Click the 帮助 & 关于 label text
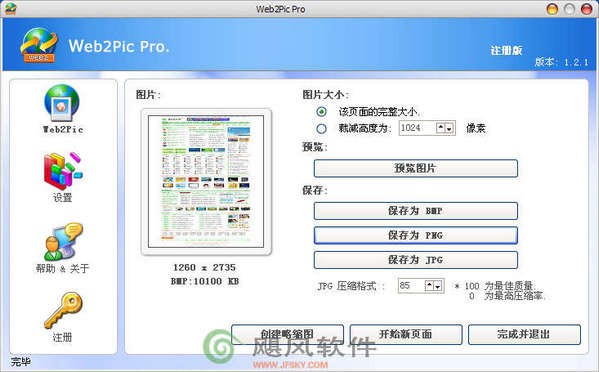This screenshot has width=599, height=372. click(x=62, y=268)
